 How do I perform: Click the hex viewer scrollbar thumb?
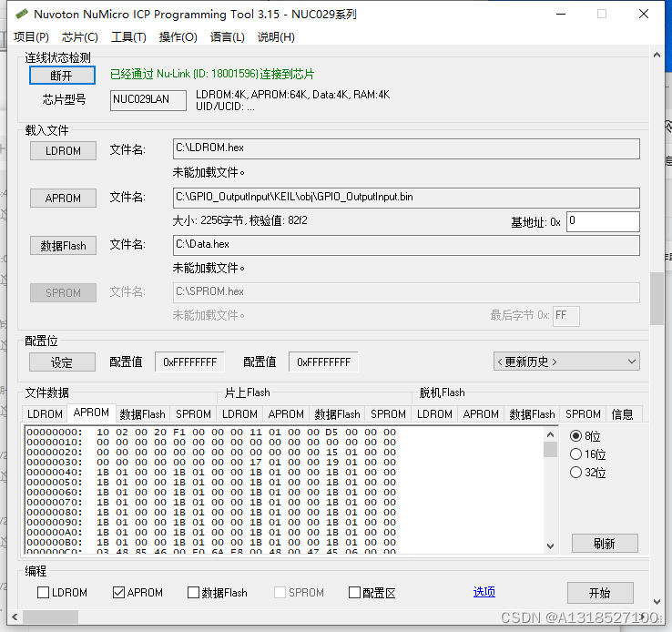point(551,450)
